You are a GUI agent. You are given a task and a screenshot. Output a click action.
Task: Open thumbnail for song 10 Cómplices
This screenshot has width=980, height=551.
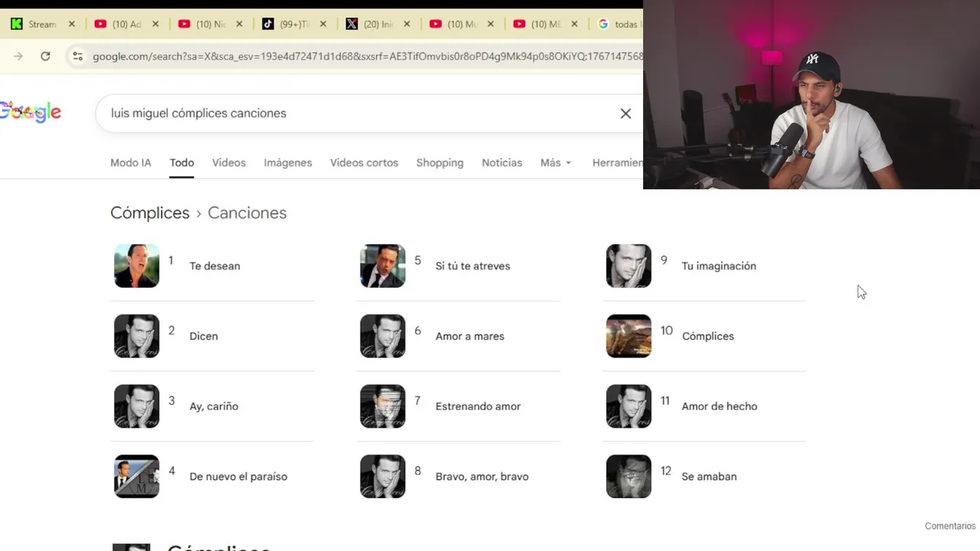tap(629, 336)
